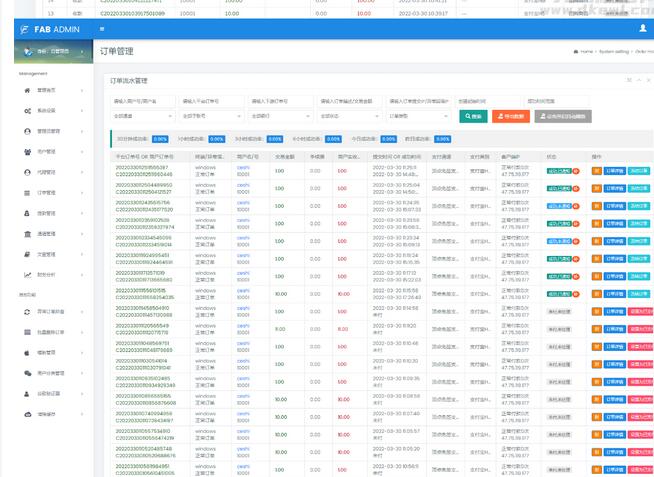Open the refresh arrows icon sidebar item
This screenshot has height=477, width=654.
(27, 311)
